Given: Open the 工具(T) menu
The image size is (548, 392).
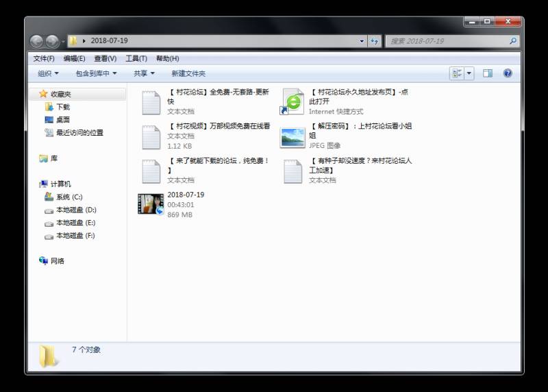Looking at the screenshot, I should (136, 58).
